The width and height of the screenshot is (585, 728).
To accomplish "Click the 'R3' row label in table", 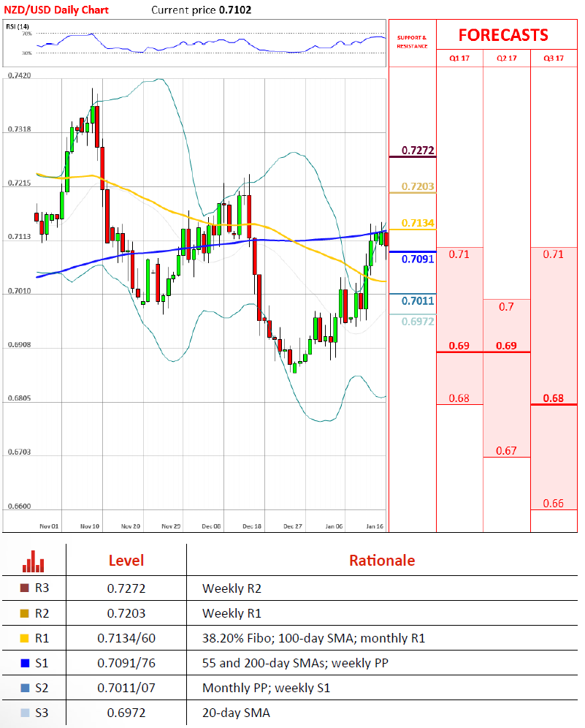I will pyautogui.click(x=42, y=588).
